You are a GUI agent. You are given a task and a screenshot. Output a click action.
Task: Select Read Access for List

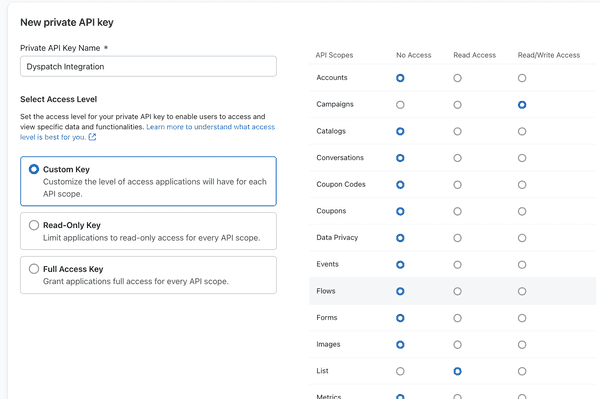pyautogui.click(x=457, y=371)
